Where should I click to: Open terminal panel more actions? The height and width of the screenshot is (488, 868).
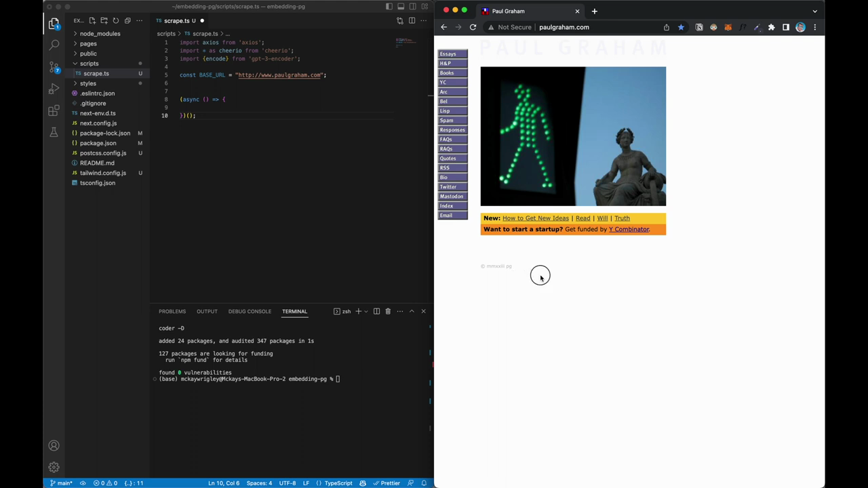(399, 311)
